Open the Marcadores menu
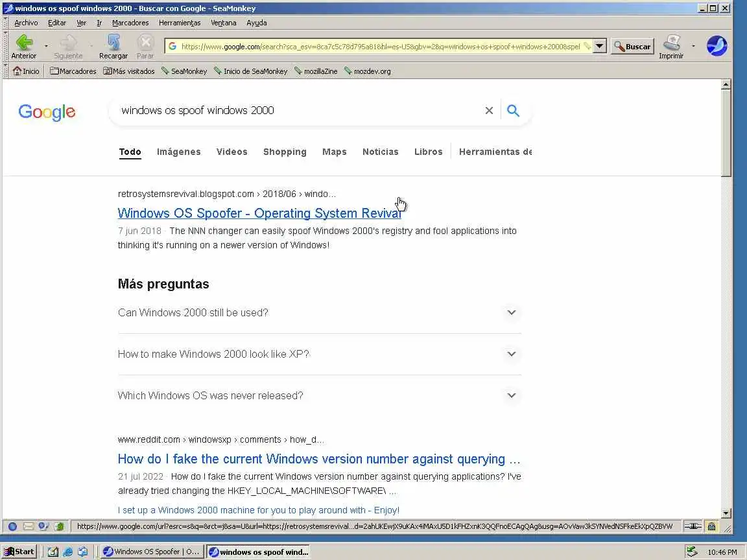 coord(130,23)
